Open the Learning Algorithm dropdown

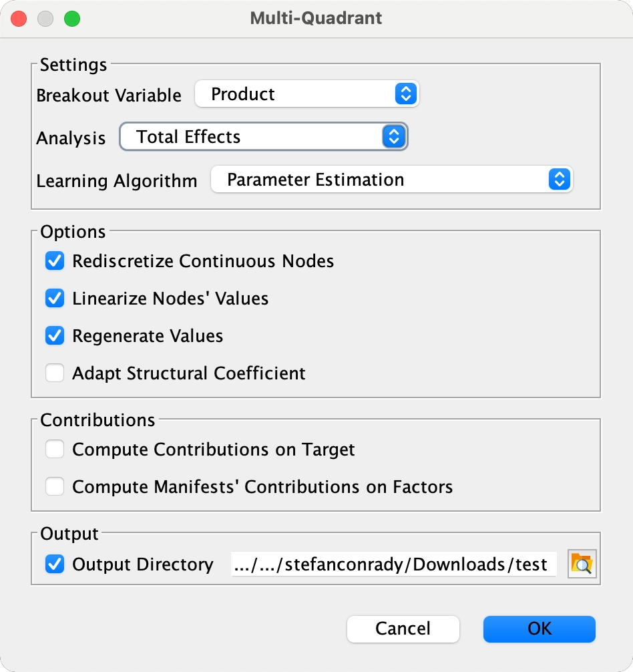(x=391, y=180)
